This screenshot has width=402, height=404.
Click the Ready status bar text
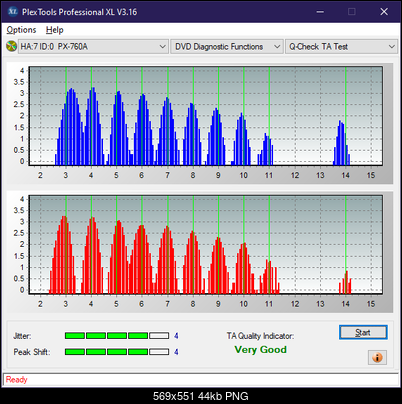16,379
